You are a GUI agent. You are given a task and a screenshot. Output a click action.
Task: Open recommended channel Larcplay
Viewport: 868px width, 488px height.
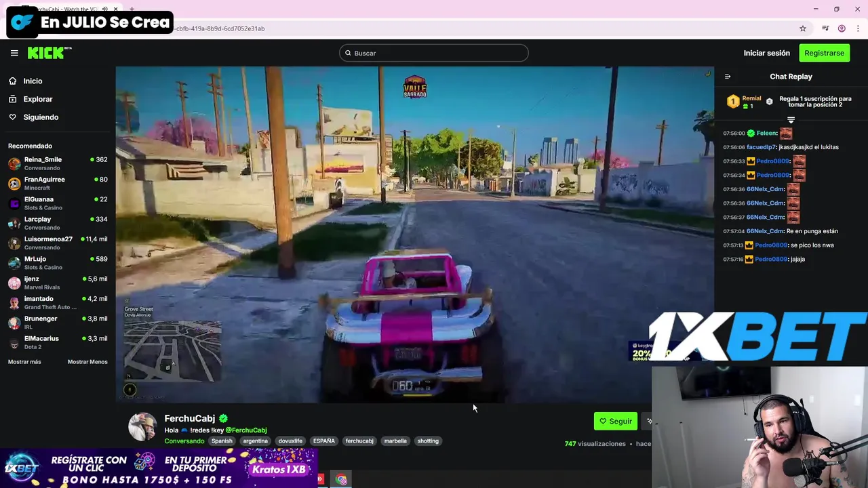58,223
